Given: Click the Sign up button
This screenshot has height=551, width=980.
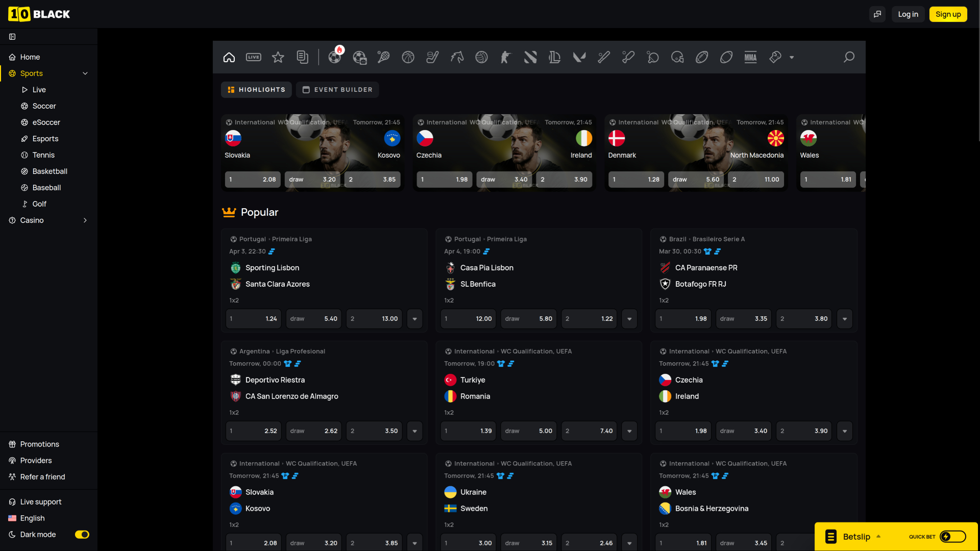Looking at the screenshot, I should click(x=948, y=14).
